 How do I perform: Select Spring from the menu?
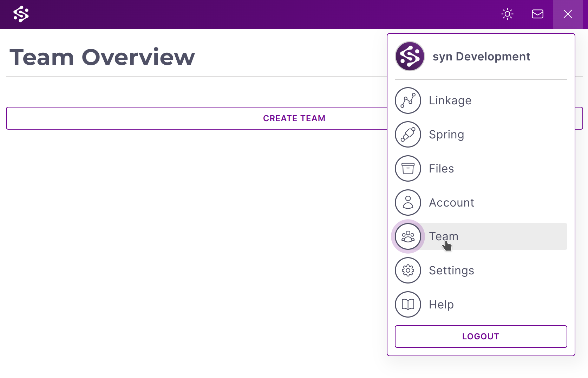pyautogui.click(x=446, y=135)
